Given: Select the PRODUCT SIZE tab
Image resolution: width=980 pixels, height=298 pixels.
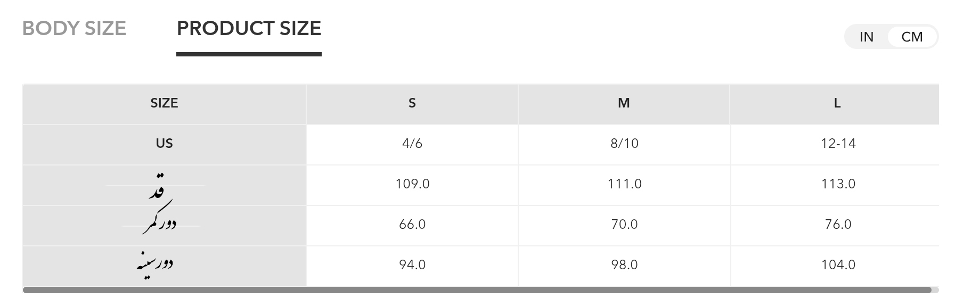Looking at the screenshot, I should point(249,28).
